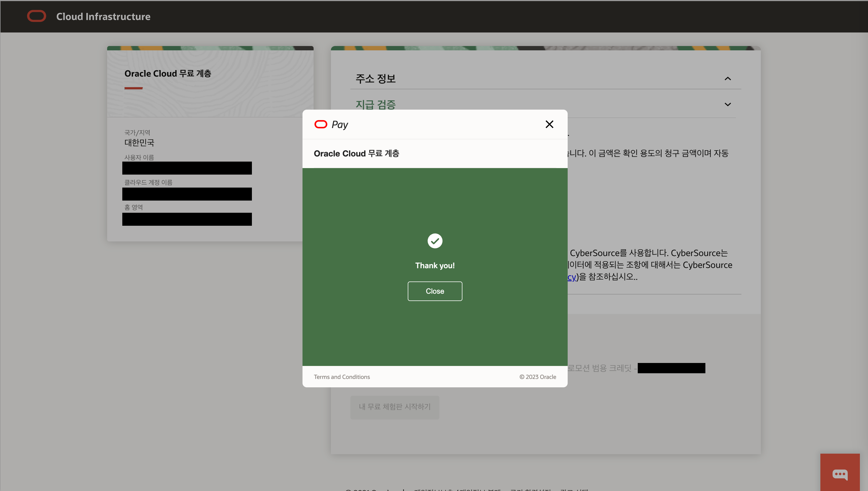Expand the 지급 검증 section chevron

(727, 104)
